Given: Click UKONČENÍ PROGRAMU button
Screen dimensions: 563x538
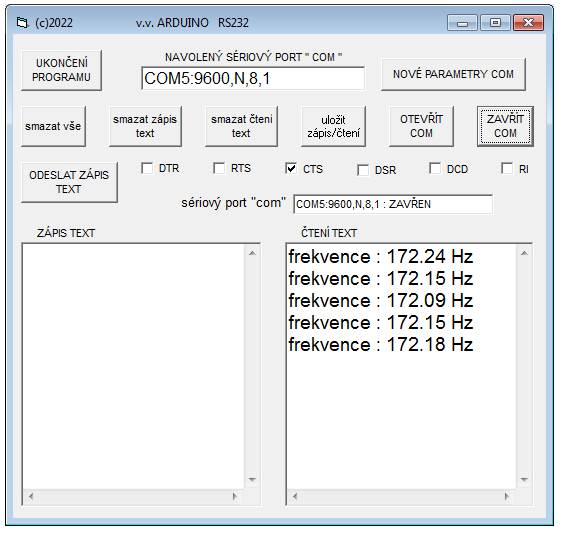Looking at the screenshot, I should 61,70.
